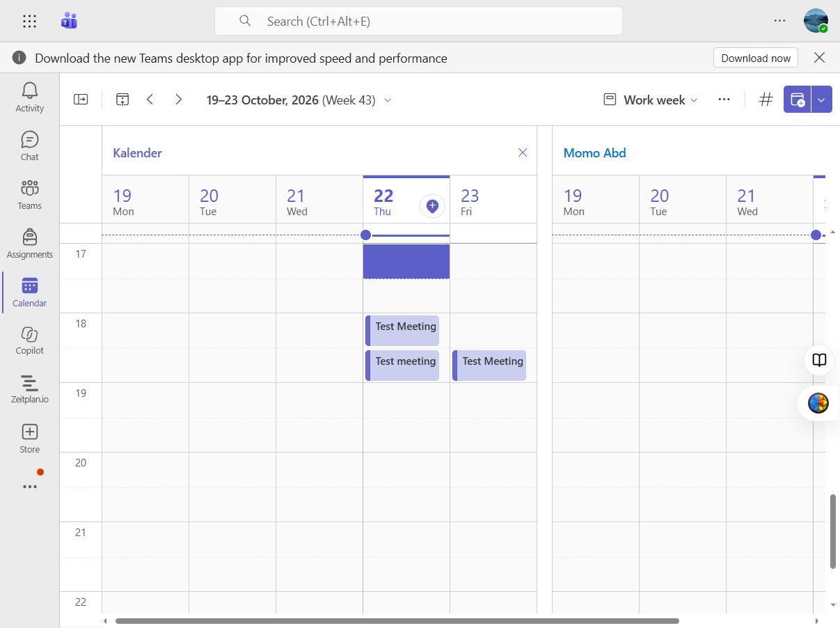Screen dimensions: 840x628
Task: Toggle the calendar navigation pane icon
Action: point(81,100)
